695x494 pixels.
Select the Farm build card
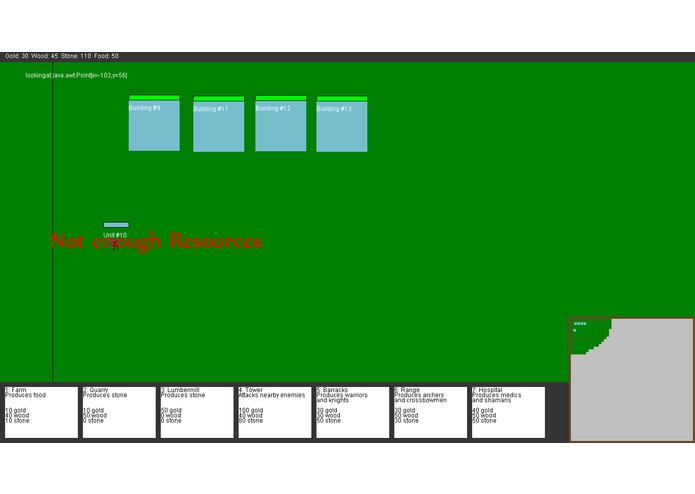coord(41,412)
